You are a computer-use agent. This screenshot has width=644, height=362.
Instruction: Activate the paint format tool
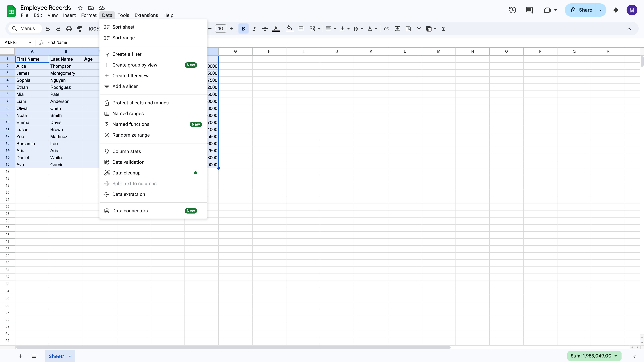(x=79, y=29)
